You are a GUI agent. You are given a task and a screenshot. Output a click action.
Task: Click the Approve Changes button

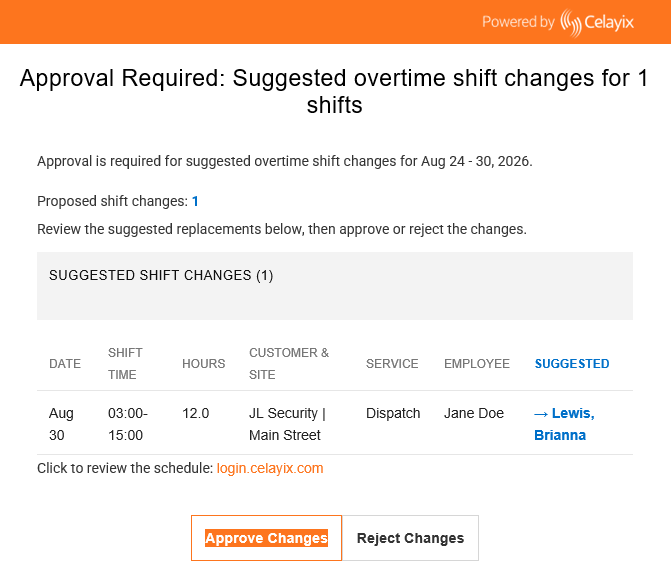coord(266,538)
